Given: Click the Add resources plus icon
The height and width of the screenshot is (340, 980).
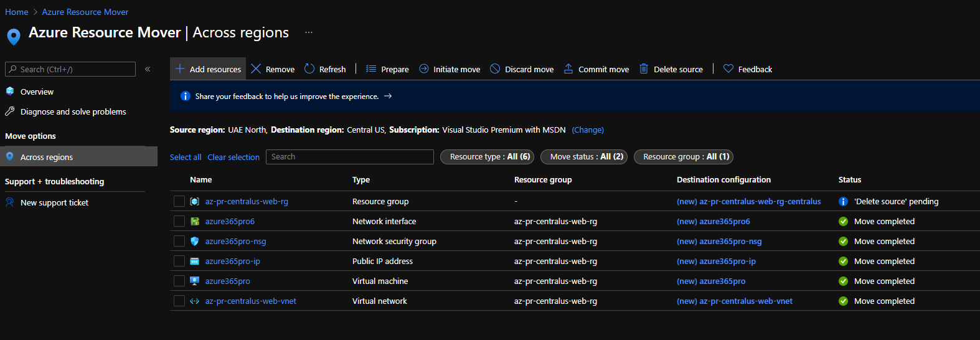Looking at the screenshot, I should (x=180, y=69).
